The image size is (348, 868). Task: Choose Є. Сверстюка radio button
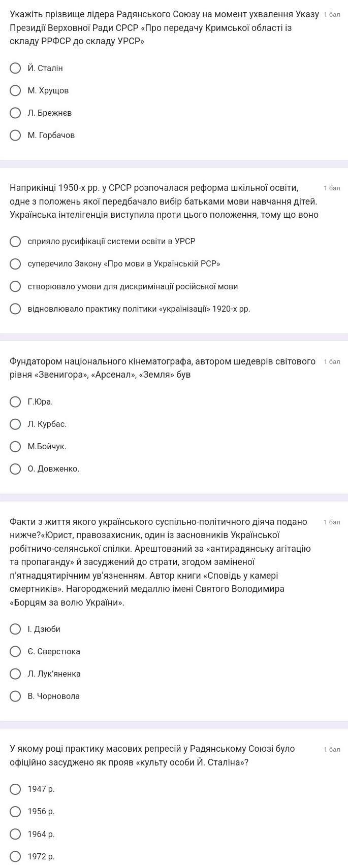click(16, 651)
